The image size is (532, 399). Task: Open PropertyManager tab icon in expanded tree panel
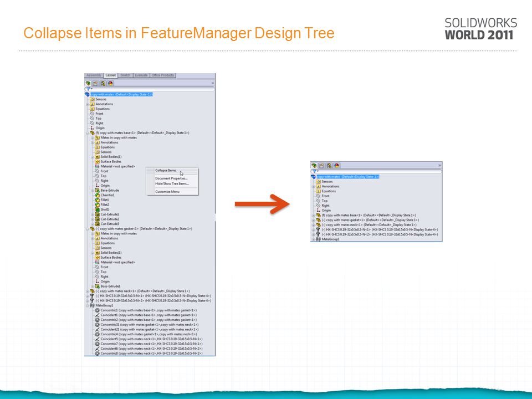pyautogui.click(x=96, y=83)
